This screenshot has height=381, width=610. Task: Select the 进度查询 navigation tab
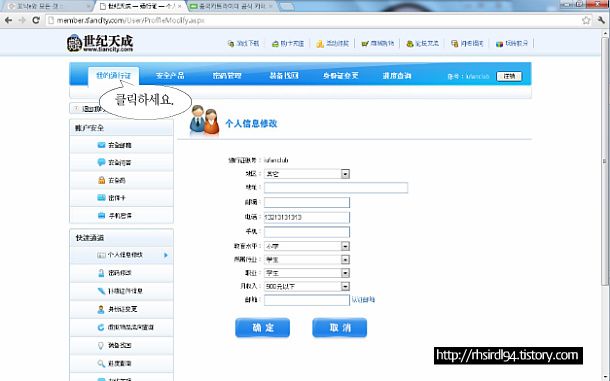397,75
